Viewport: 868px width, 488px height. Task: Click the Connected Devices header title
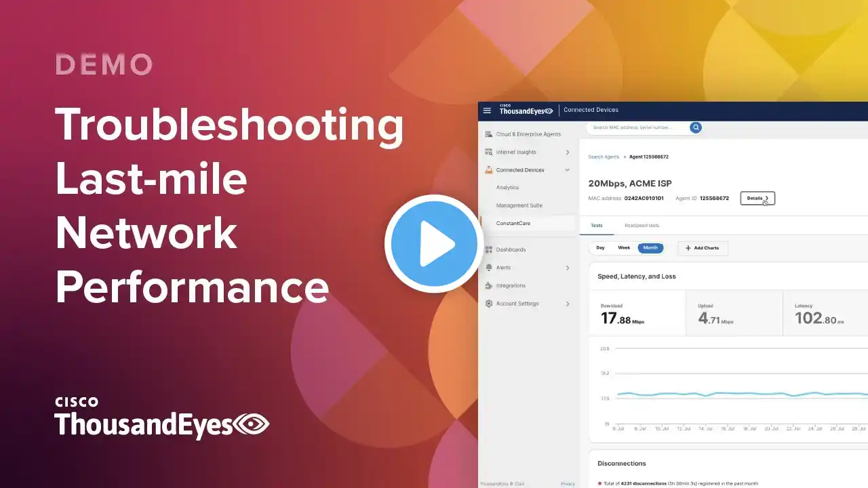coord(591,110)
